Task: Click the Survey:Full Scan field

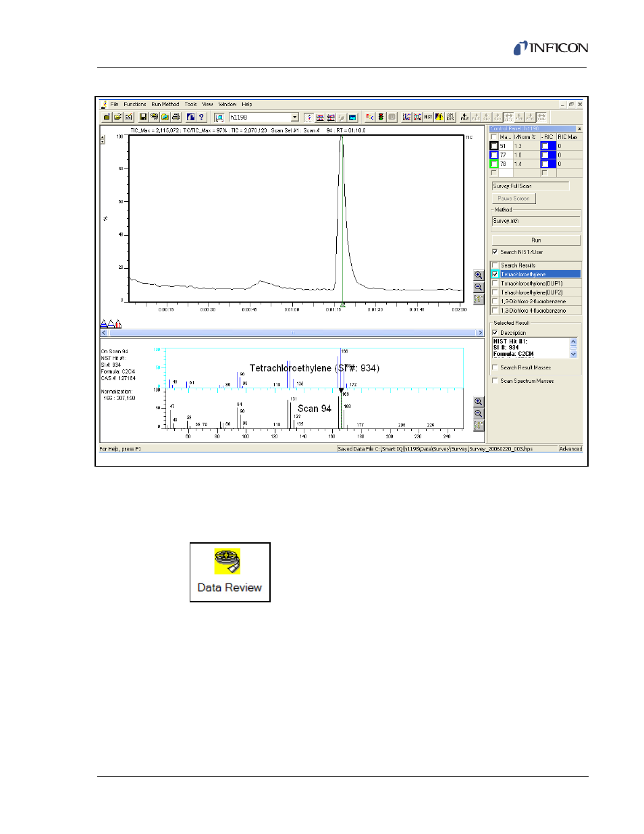Action: coord(531,186)
